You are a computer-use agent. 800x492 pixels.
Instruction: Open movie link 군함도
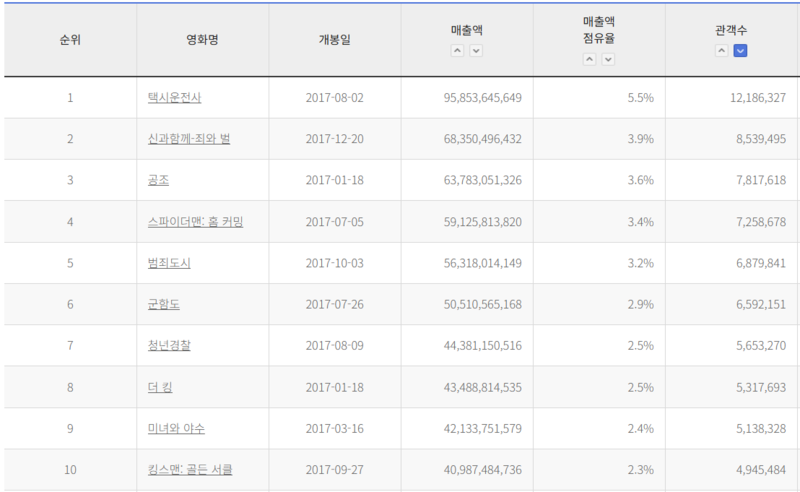click(x=164, y=305)
